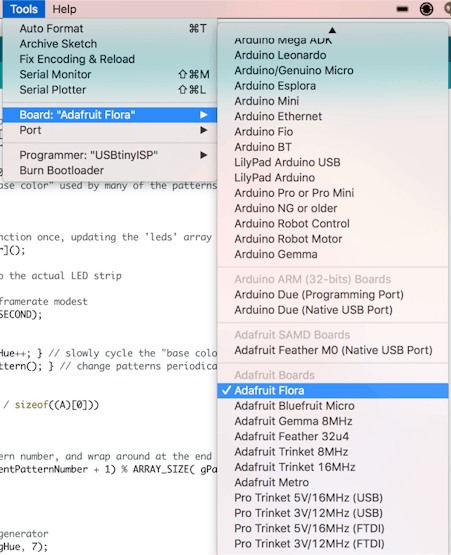Click the circular status icon in the menu bar

click(x=426, y=9)
